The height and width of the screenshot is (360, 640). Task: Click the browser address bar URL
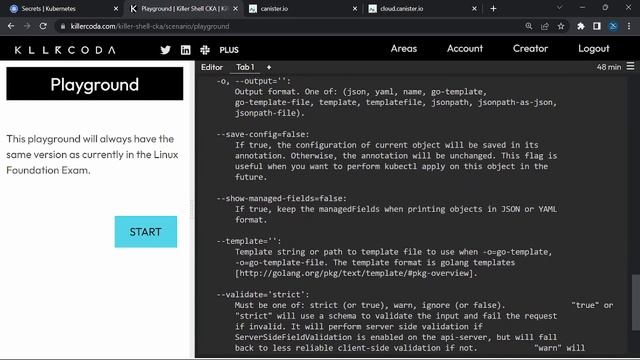point(150,26)
